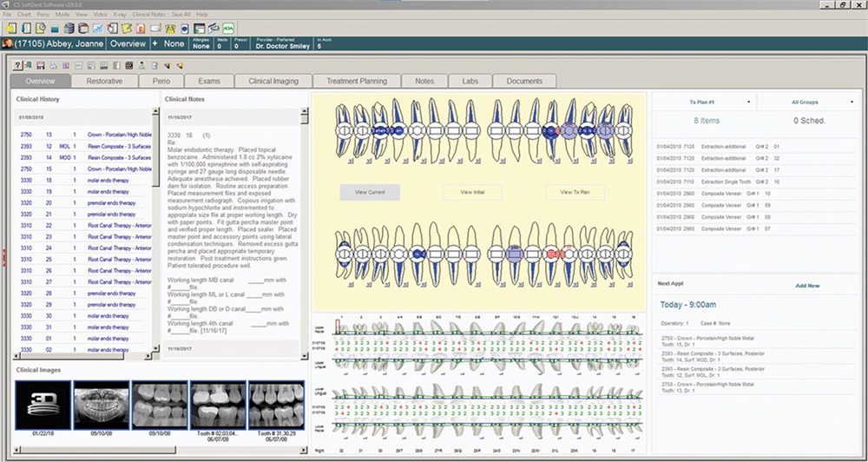Click the 0 Sched. count label
The image size is (868, 462).
click(809, 120)
